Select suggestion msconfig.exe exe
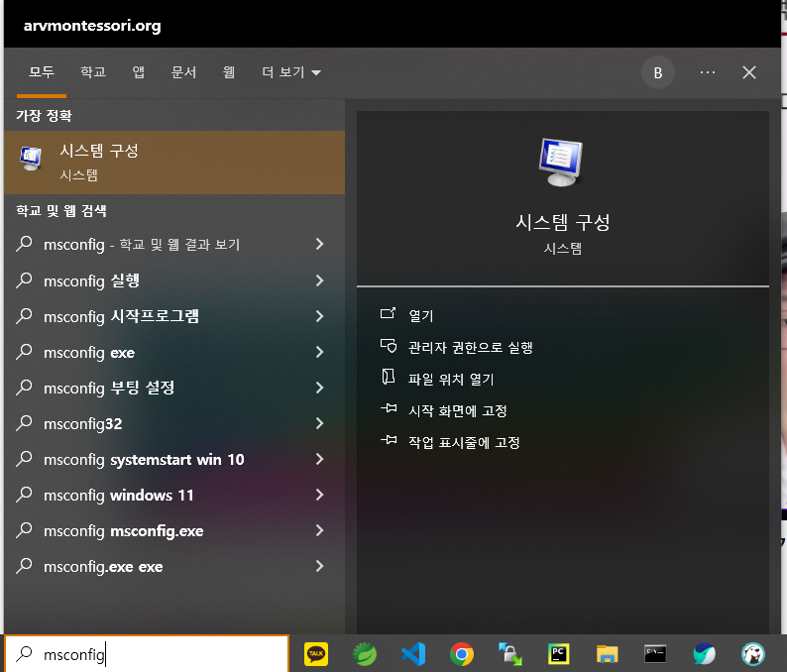Screen dimensions: 787x672 [x=174, y=566]
